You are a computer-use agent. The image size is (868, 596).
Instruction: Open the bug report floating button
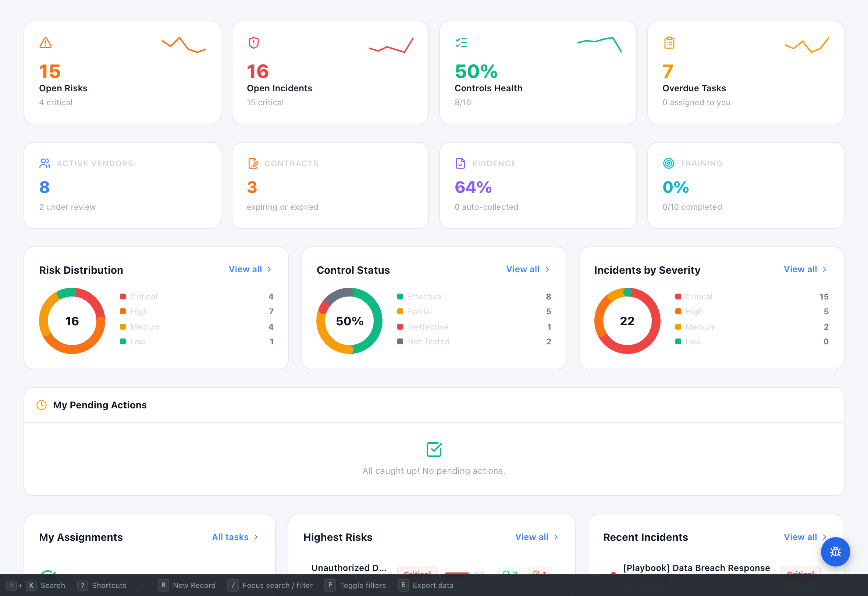coord(836,552)
